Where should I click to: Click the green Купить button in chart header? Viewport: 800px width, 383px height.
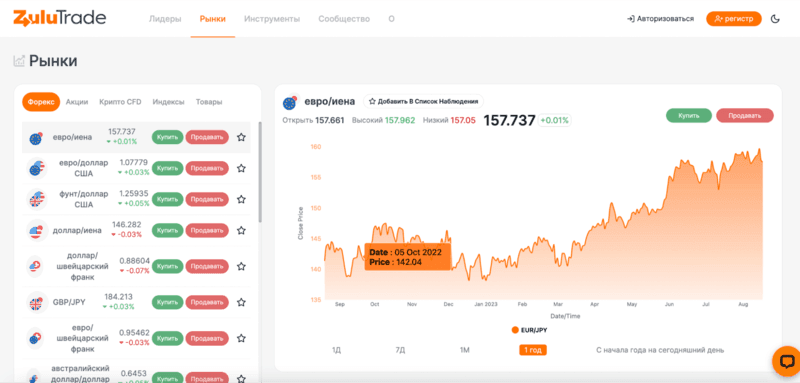pos(689,116)
